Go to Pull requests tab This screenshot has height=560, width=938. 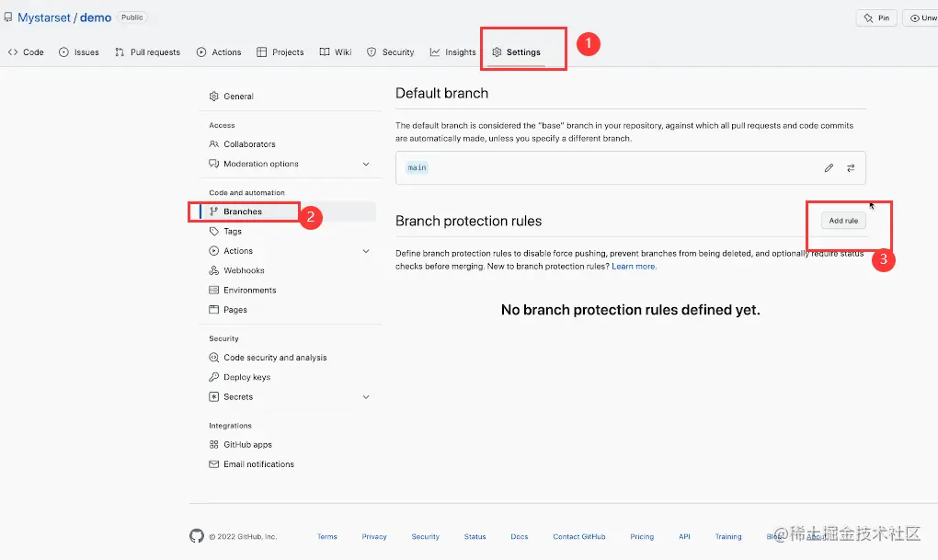147,52
